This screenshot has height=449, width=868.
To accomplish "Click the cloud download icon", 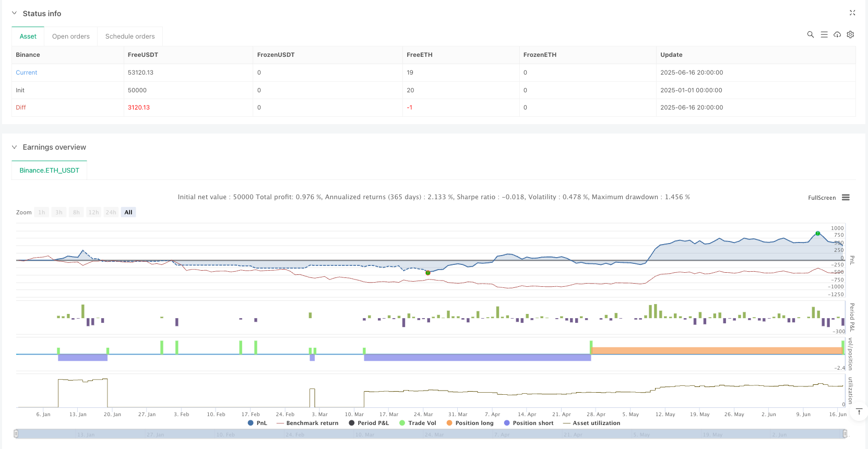I will (x=837, y=34).
